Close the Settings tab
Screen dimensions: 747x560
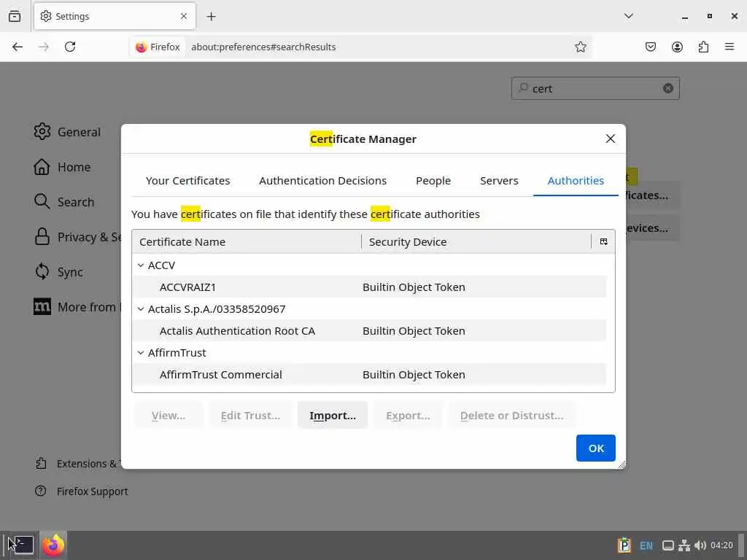pyautogui.click(x=184, y=16)
